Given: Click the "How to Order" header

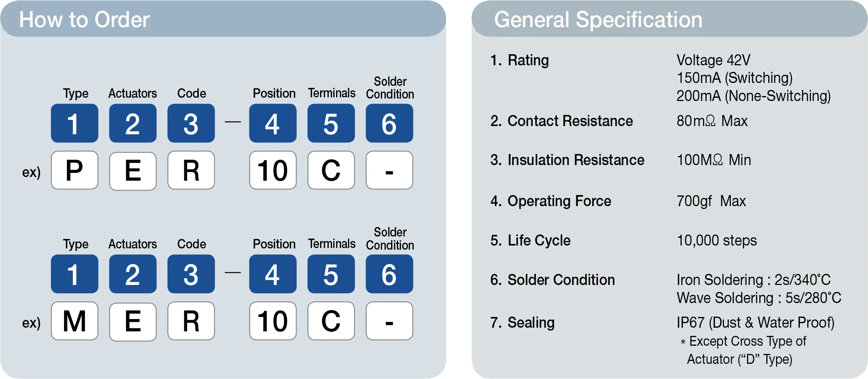Looking at the screenshot, I should 84,20.
